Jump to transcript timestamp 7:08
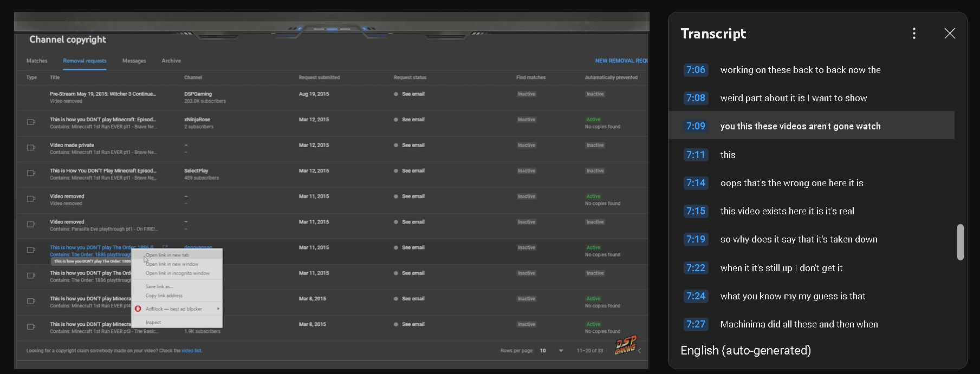Image resolution: width=980 pixels, height=374 pixels. click(x=696, y=98)
